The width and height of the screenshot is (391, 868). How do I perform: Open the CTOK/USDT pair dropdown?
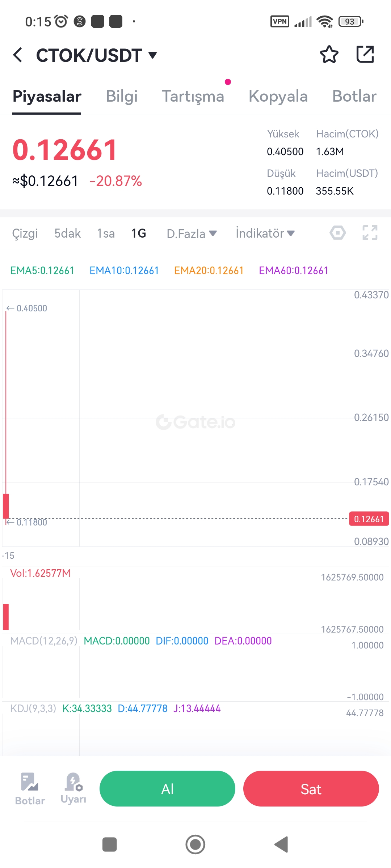[x=96, y=55]
